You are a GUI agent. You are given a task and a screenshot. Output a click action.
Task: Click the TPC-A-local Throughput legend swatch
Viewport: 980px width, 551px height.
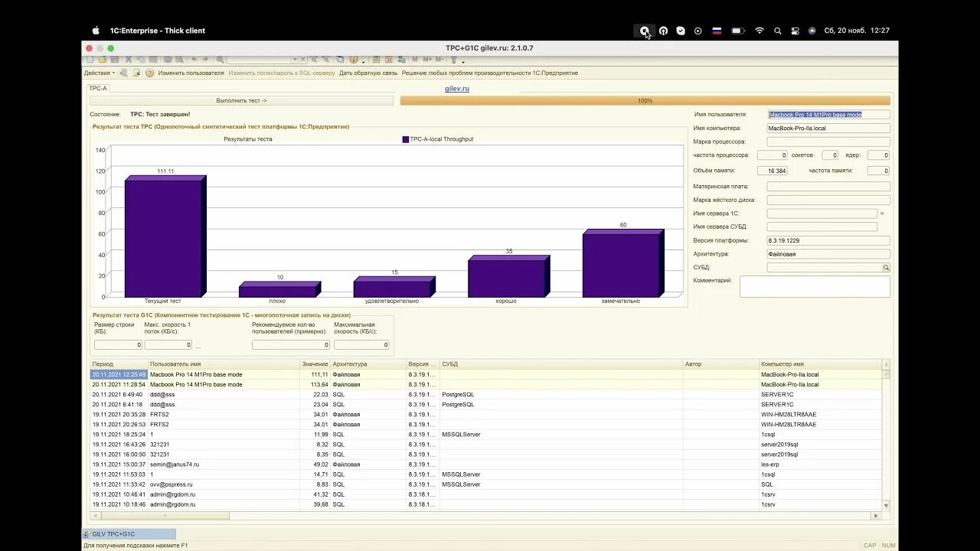pyautogui.click(x=406, y=139)
